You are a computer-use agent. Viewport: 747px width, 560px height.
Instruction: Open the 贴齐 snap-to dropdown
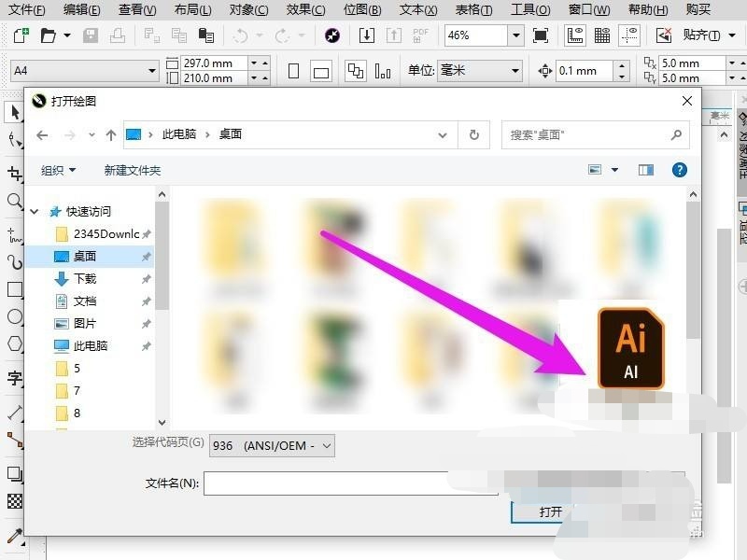coord(732,35)
